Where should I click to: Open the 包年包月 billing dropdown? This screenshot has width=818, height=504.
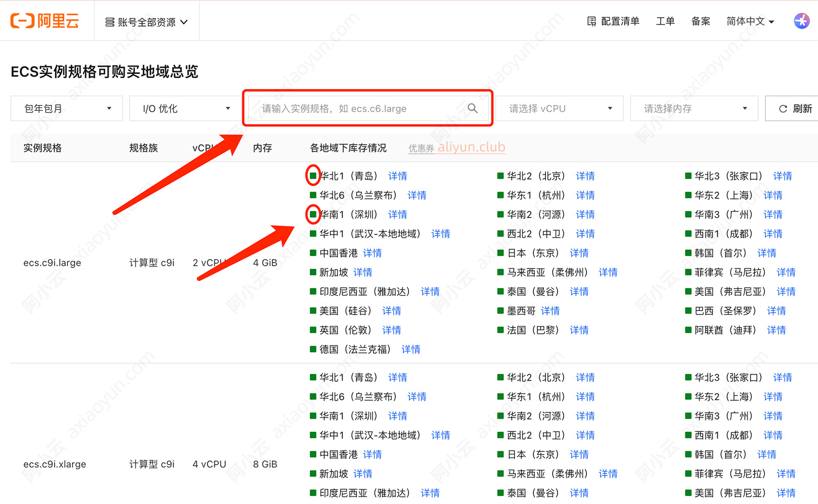click(x=66, y=108)
